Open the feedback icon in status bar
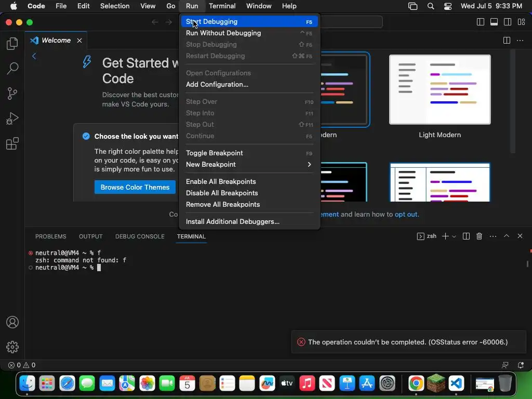The height and width of the screenshot is (399, 532). (x=505, y=365)
